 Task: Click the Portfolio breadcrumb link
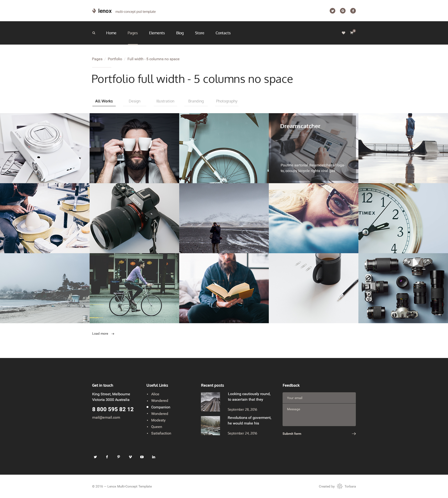(x=115, y=59)
